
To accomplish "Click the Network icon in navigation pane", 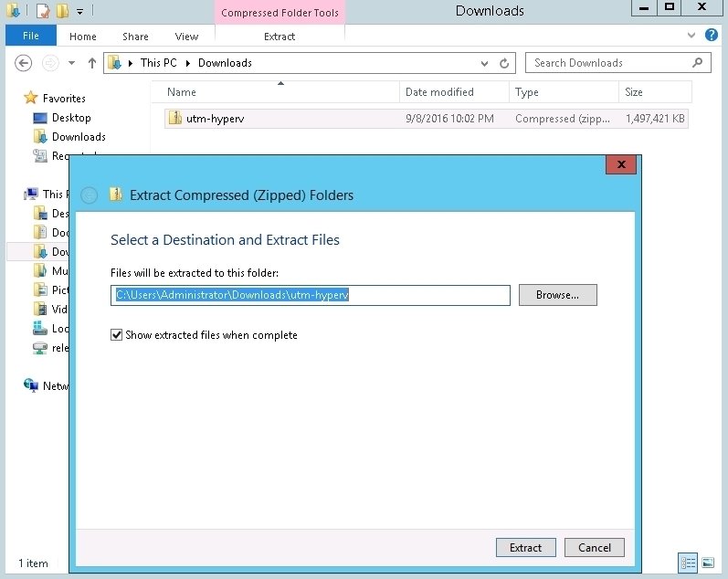I will 31,385.
